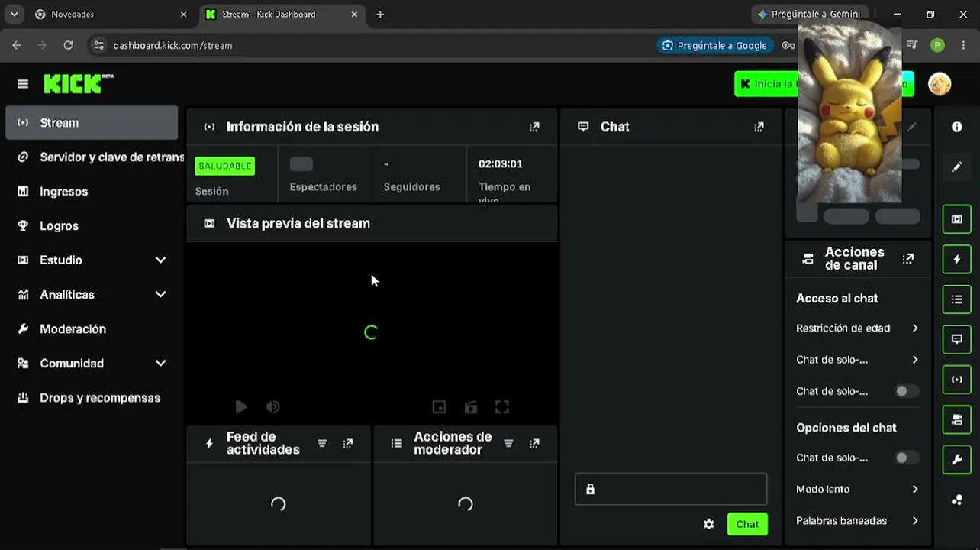This screenshot has width=980, height=550.
Task: Pop out the Información de la sesión panel
Action: [x=534, y=127]
